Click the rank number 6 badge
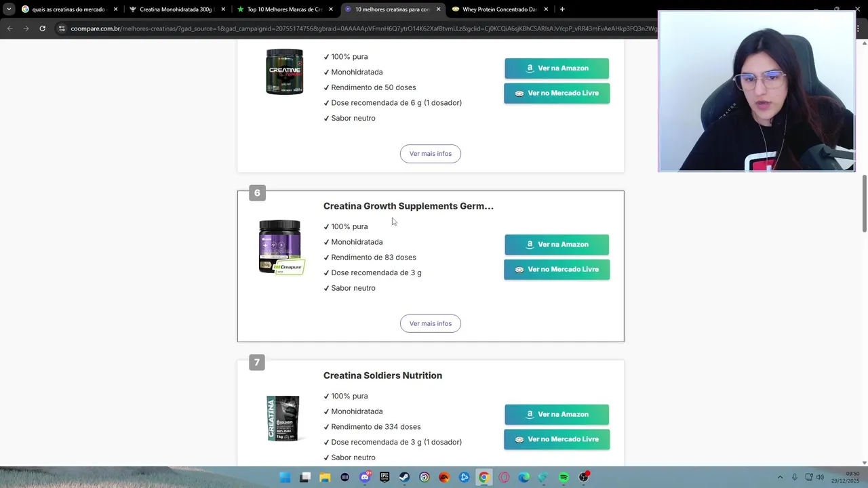The width and height of the screenshot is (868, 488). (257, 193)
